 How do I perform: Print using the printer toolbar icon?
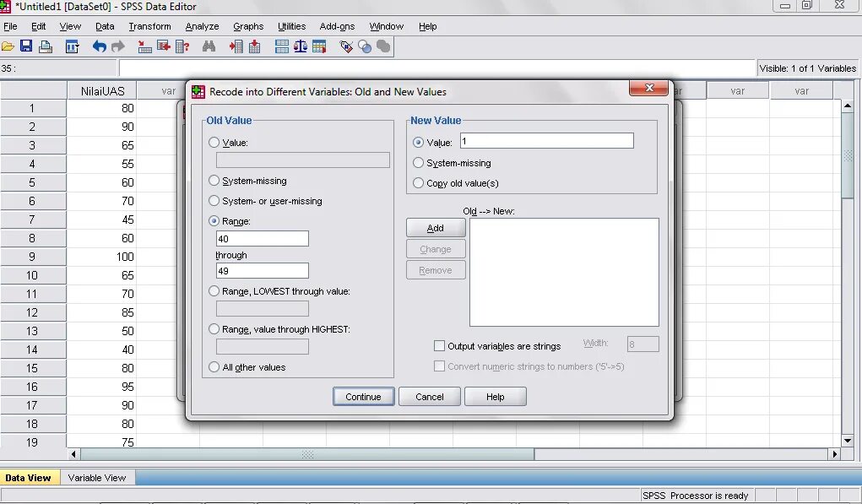pyautogui.click(x=46, y=47)
